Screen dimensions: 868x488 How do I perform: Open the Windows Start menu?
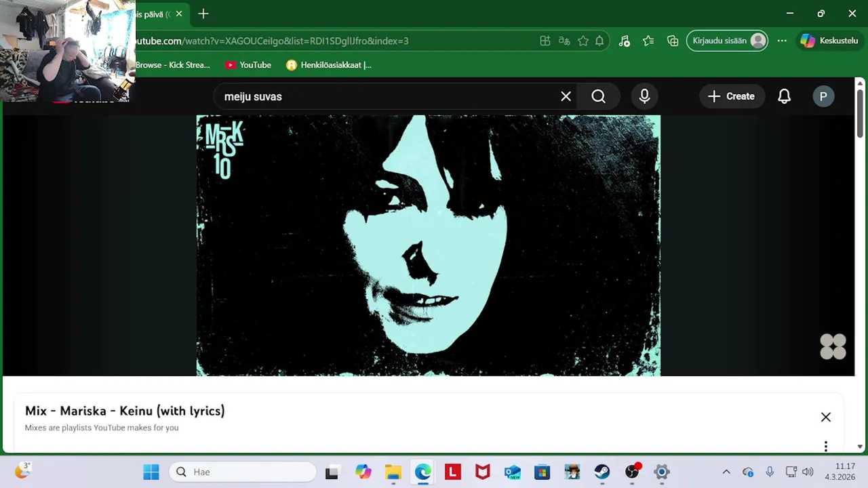click(x=151, y=472)
